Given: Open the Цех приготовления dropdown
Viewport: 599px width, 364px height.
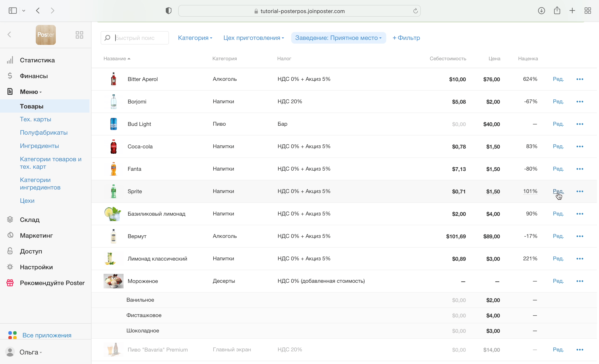Looking at the screenshot, I should click(x=254, y=38).
